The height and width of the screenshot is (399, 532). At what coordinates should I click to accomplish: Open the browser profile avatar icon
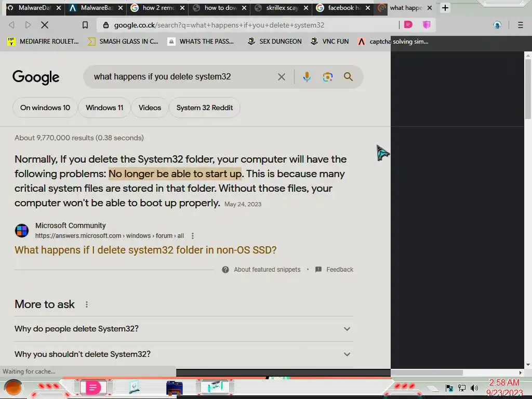[497, 25]
